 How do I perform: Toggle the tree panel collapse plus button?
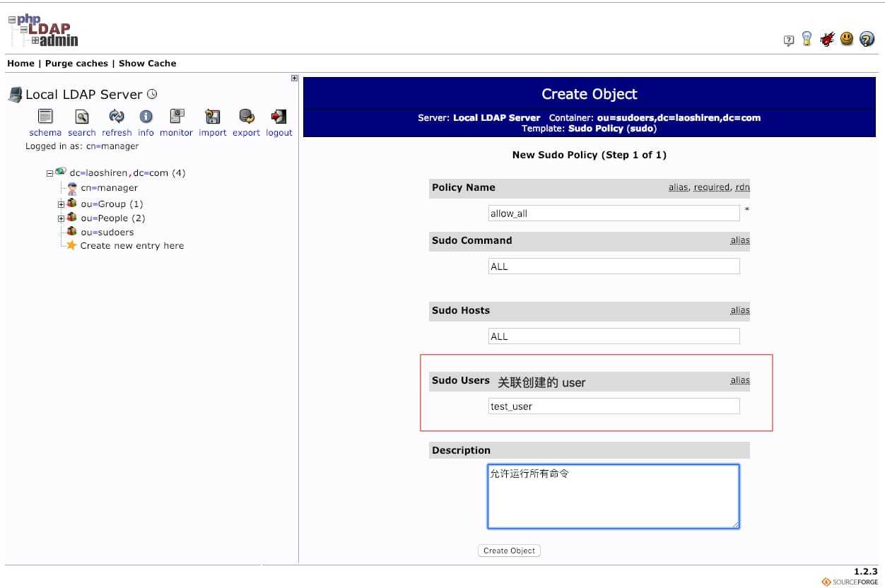click(294, 78)
